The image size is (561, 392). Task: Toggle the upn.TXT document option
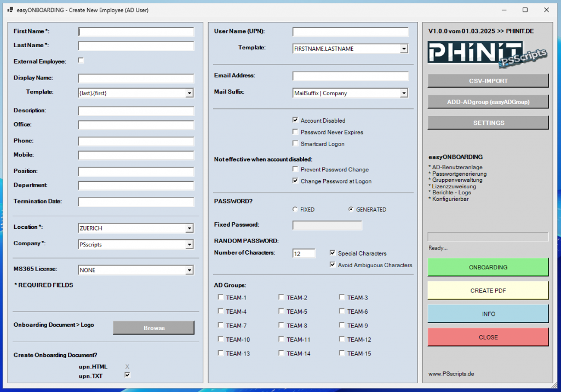pyautogui.click(x=128, y=375)
